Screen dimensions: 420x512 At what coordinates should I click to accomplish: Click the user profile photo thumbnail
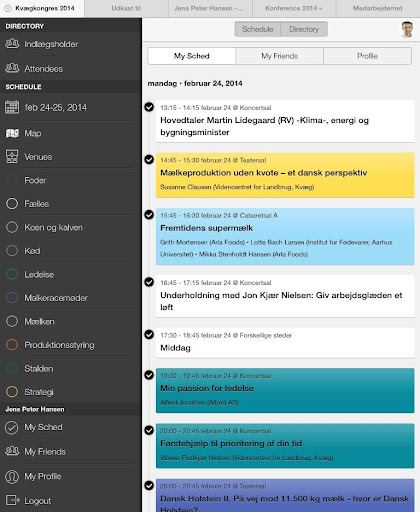(407, 29)
